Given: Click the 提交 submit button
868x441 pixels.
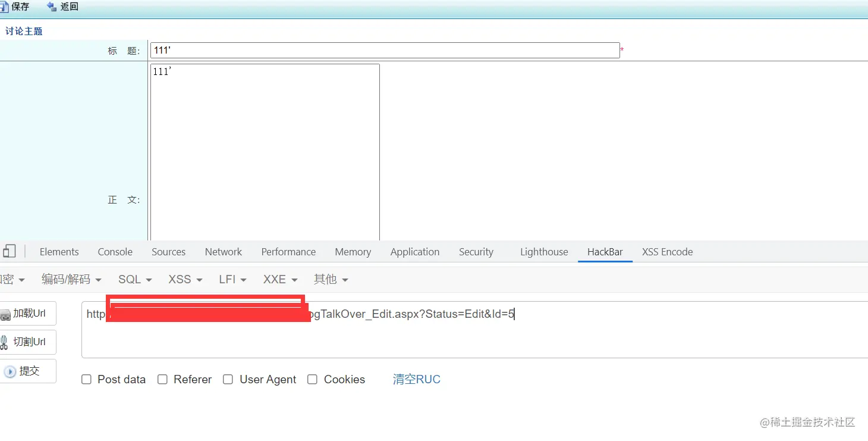Looking at the screenshot, I should pos(27,371).
